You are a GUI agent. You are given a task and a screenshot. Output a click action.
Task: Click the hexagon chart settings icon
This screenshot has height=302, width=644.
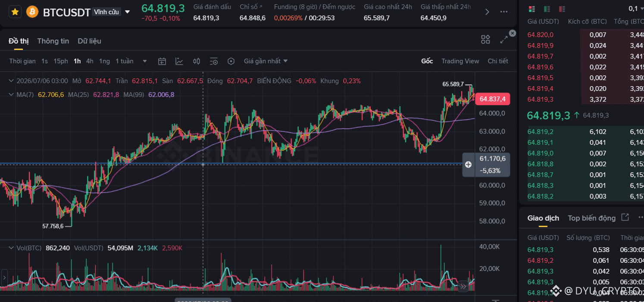pyautogui.click(x=231, y=61)
